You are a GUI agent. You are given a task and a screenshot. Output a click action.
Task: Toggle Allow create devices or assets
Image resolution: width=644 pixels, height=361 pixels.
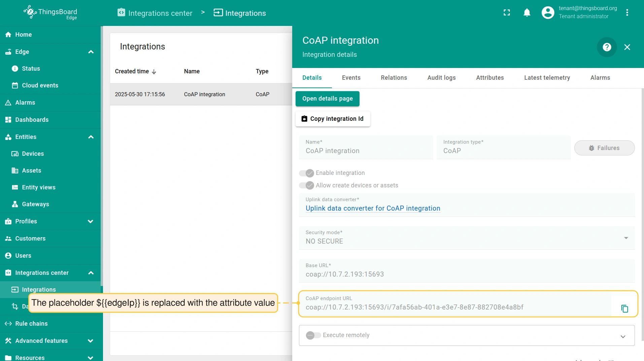click(x=307, y=185)
